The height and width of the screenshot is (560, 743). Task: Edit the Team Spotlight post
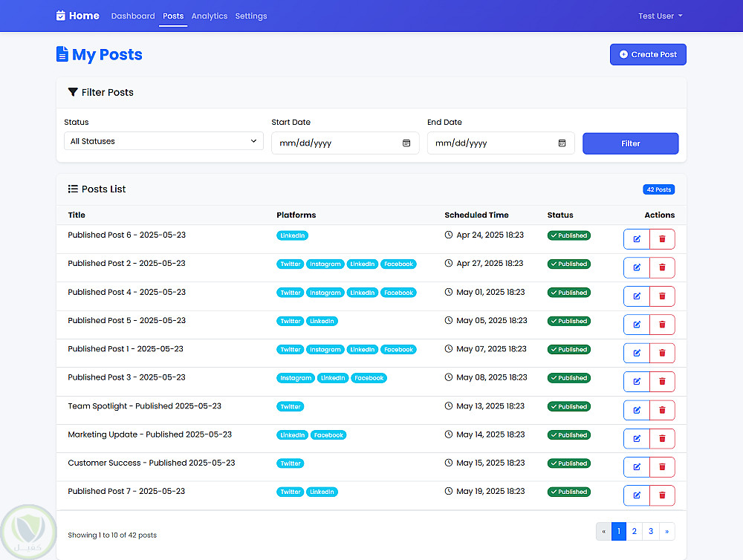click(x=637, y=410)
